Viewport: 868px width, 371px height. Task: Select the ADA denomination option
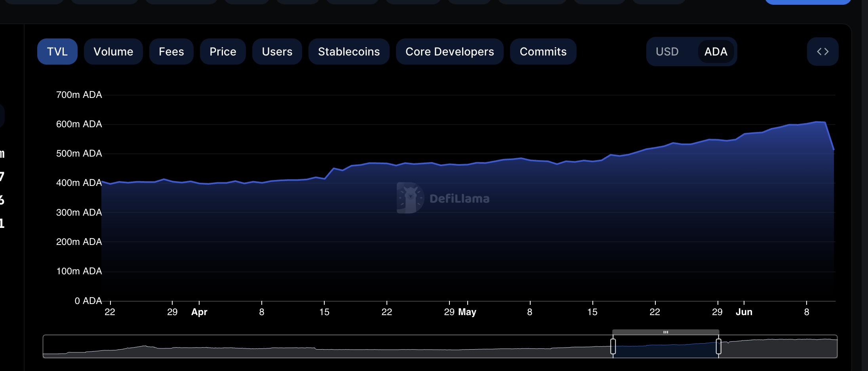tap(716, 52)
